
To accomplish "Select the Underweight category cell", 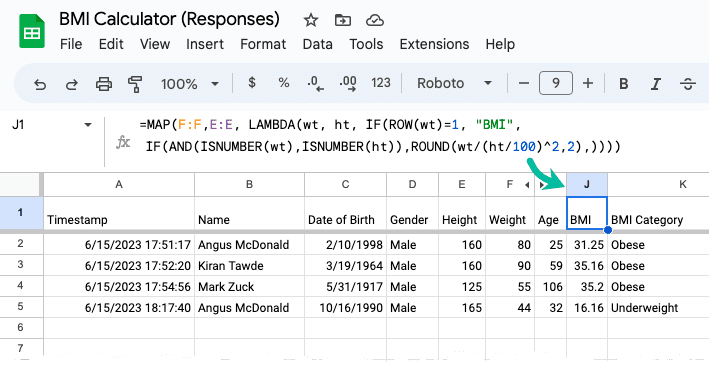I will pyautogui.click(x=658, y=308).
